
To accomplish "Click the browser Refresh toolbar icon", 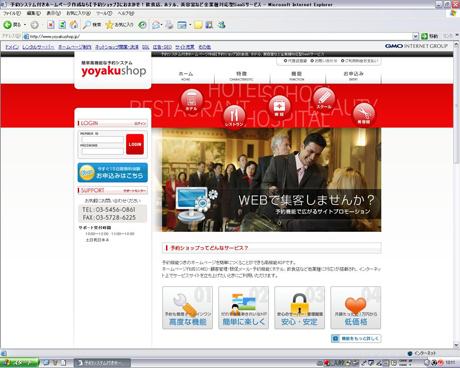I will pos(62,25).
